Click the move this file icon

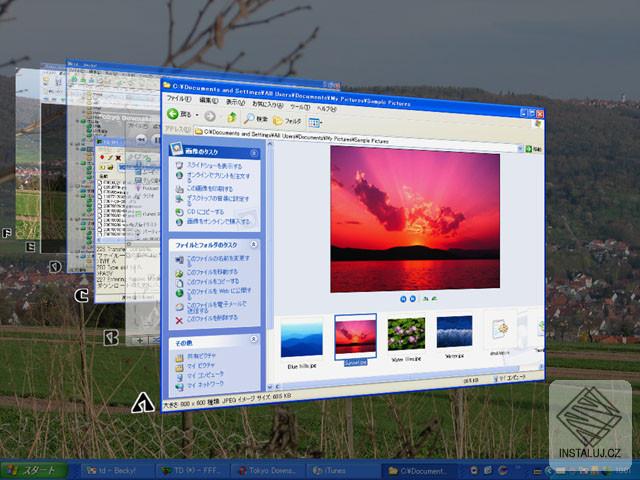(179, 273)
